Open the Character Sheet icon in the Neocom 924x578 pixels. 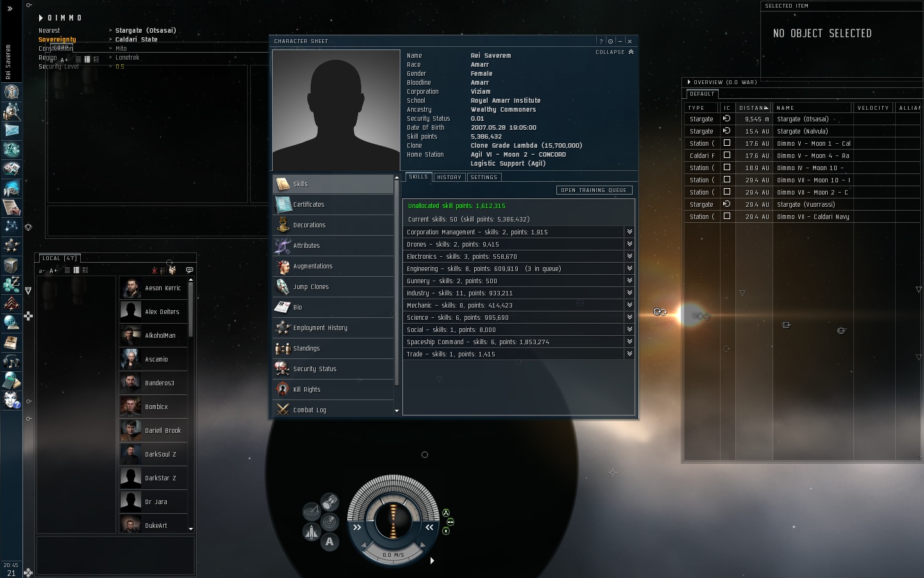[12, 91]
